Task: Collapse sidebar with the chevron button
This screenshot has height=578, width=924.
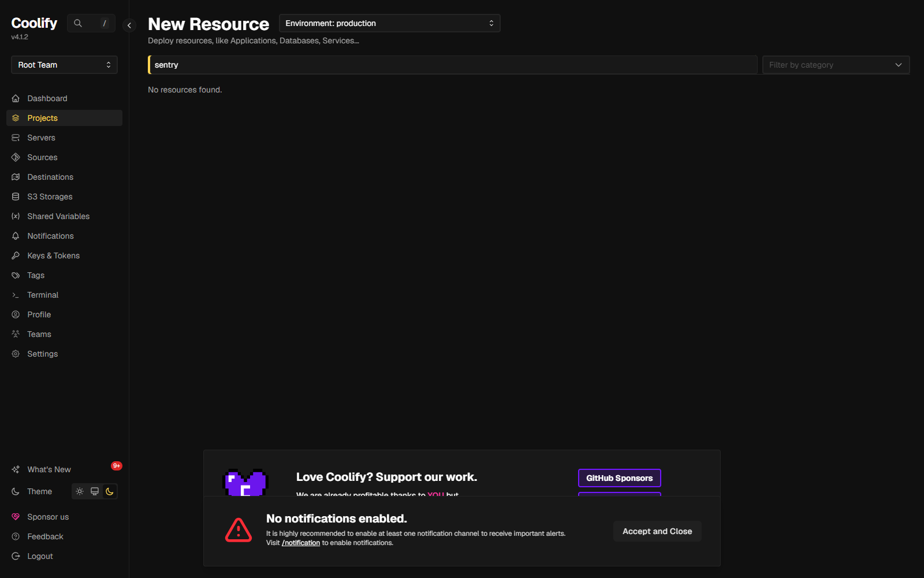Action: point(129,25)
